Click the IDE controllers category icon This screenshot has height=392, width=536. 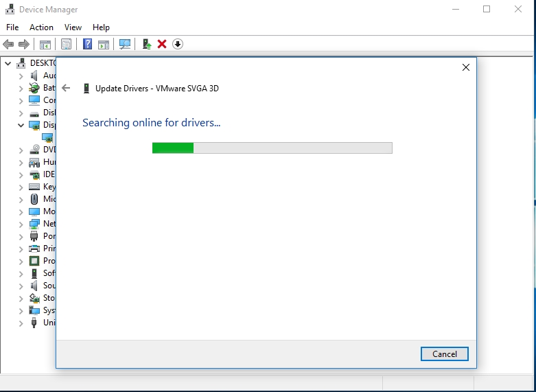(x=34, y=175)
